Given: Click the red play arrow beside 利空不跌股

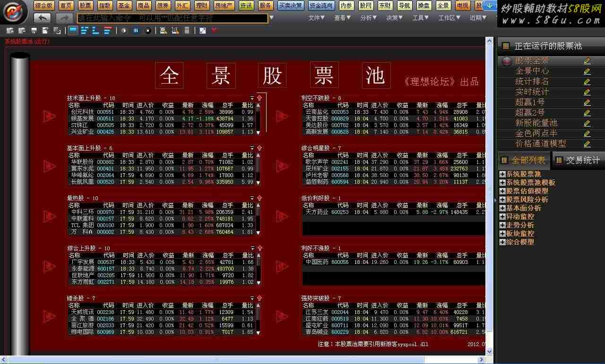Looking at the screenshot, I should click(282, 116).
